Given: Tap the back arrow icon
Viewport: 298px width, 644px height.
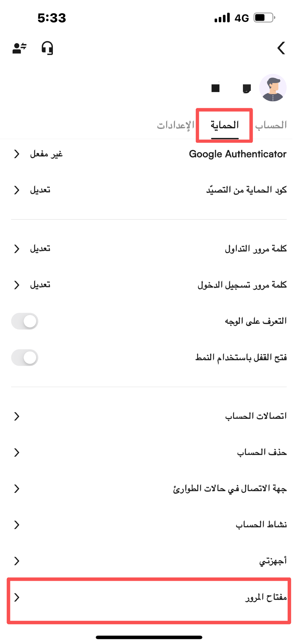Looking at the screenshot, I should click(281, 48).
